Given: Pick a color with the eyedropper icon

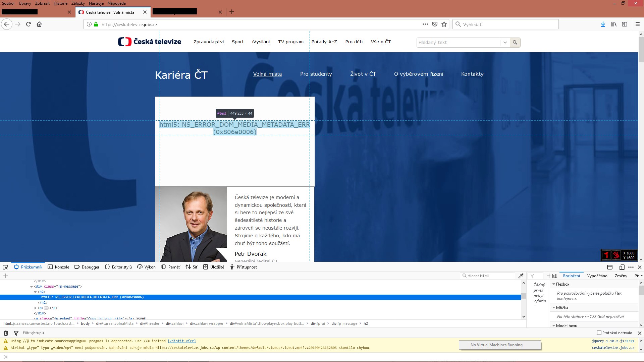Looking at the screenshot, I should pos(521,276).
